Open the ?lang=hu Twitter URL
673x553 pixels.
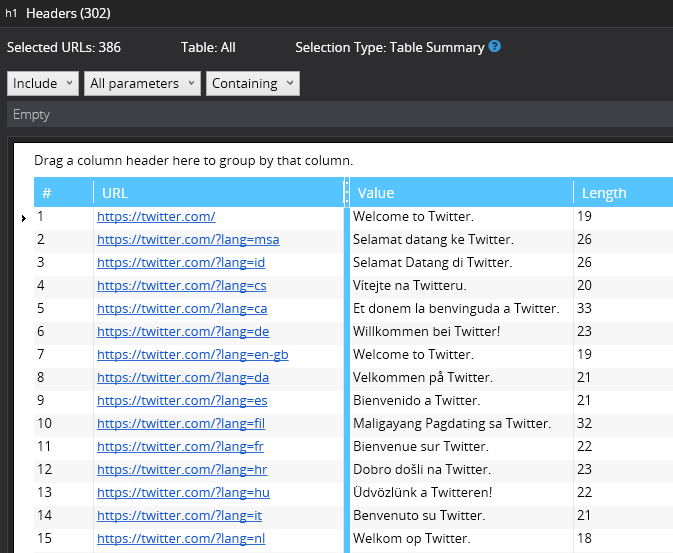point(182,492)
